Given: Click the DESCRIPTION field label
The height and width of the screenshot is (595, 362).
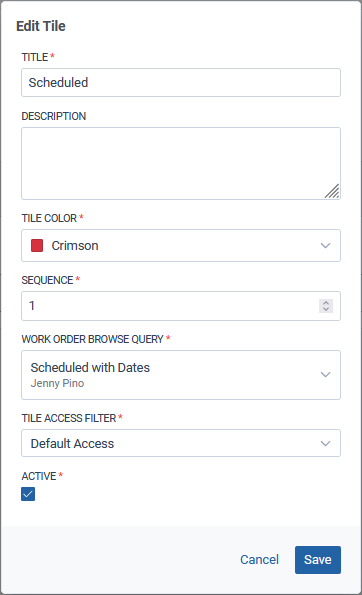Looking at the screenshot, I should 54,116.
